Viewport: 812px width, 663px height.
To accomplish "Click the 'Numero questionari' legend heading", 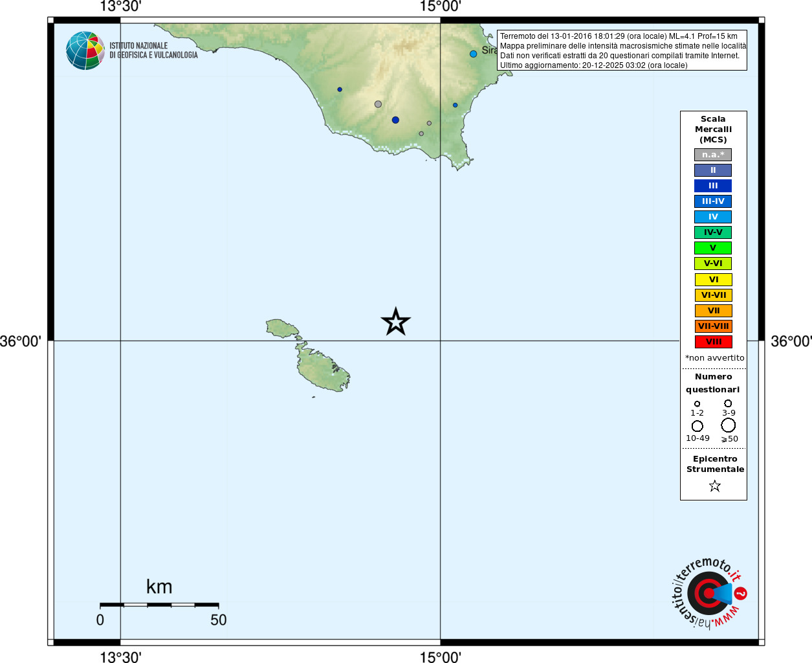I will [x=713, y=383].
